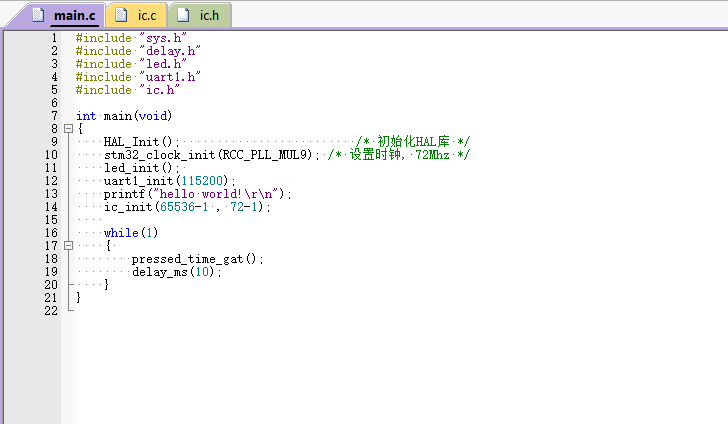Click the file icon on ic.c tab

(121, 15)
